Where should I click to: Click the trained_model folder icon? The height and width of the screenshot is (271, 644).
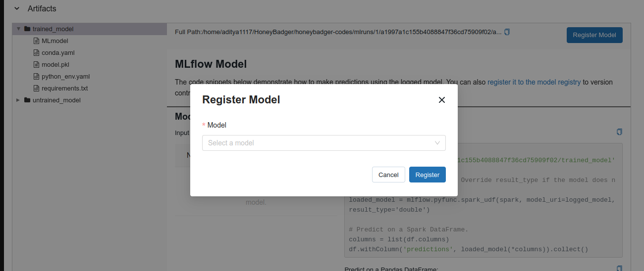click(27, 29)
